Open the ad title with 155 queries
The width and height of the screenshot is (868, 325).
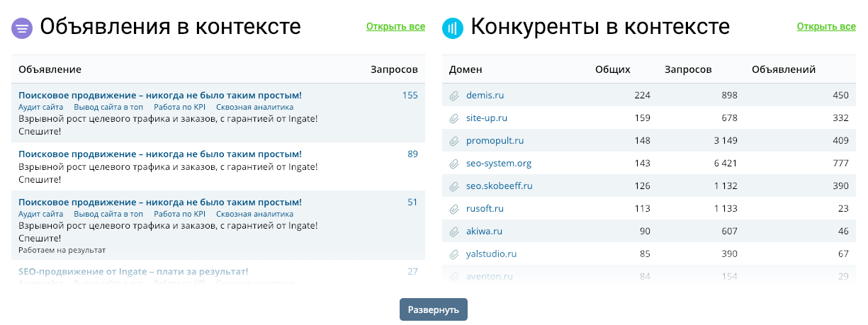pyautogui.click(x=160, y=96)
